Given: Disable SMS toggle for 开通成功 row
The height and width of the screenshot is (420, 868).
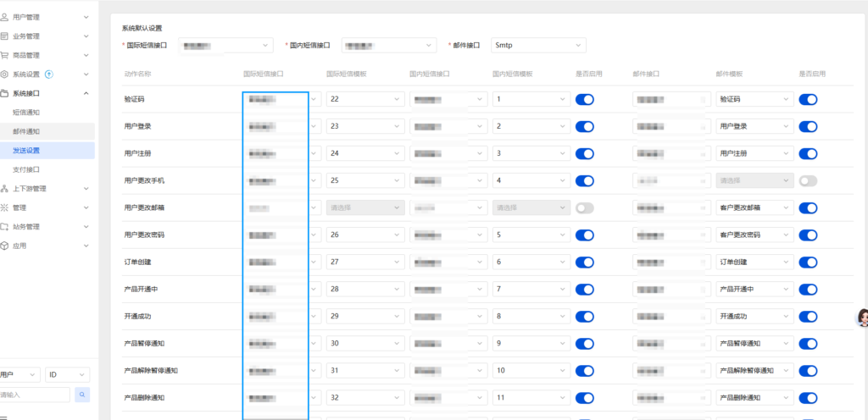Looking at the screenshot, I should coord(585,317).
